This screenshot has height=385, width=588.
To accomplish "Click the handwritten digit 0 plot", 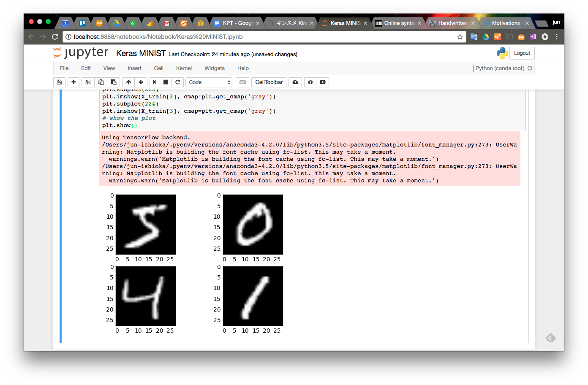I will pos(253,225).
